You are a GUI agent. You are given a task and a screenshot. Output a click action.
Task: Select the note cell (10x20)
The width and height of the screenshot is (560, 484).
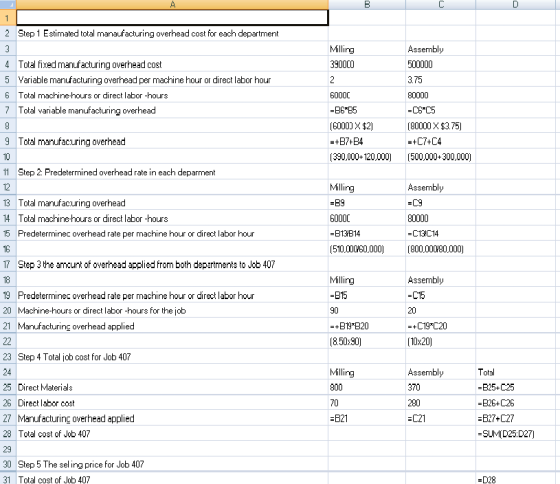(440, 341)
